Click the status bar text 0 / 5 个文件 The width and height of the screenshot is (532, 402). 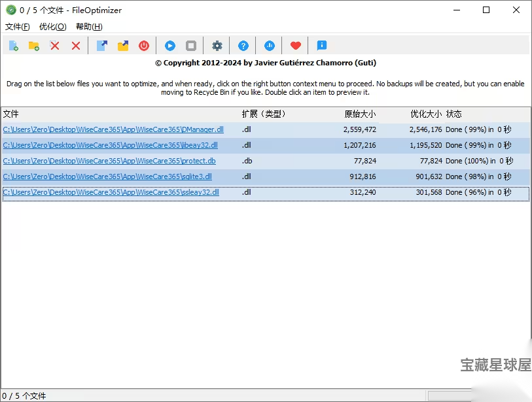point(24,395)
